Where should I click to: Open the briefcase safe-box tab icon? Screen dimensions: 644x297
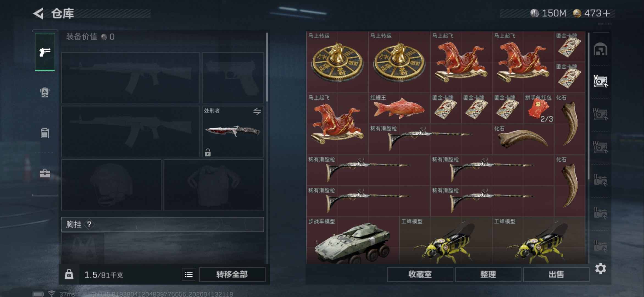[45, 173]
